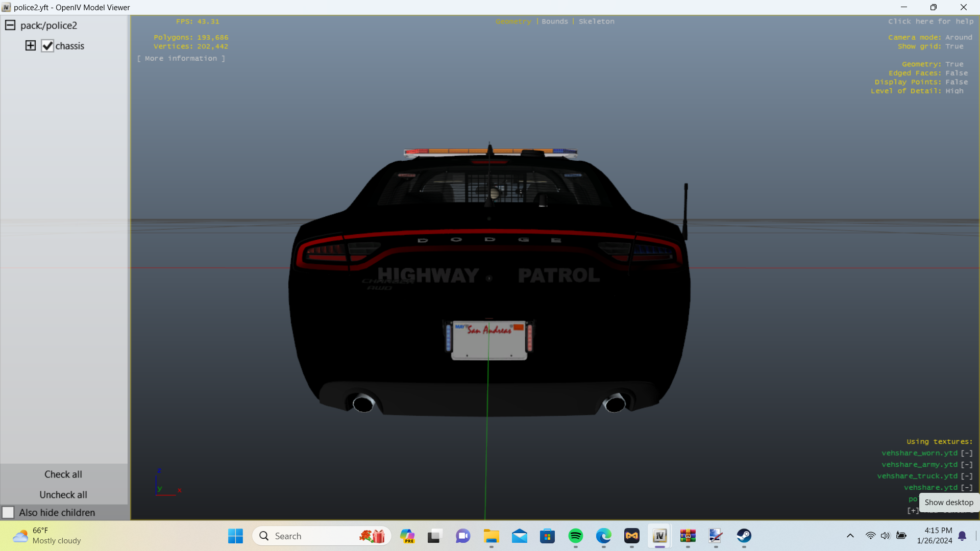
Task: Toggle Edged Faces False value
Action: (x=956, y=73)
